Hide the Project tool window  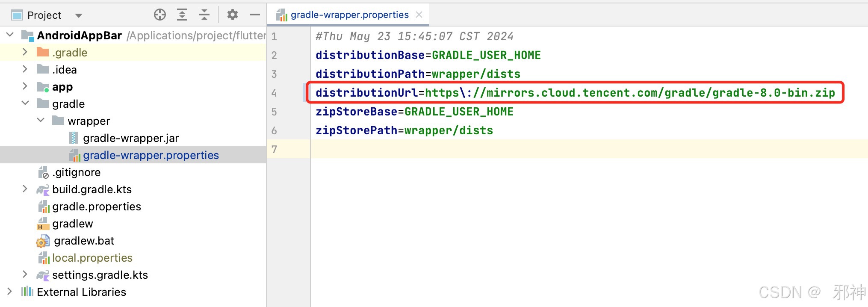tap(255, 15)
